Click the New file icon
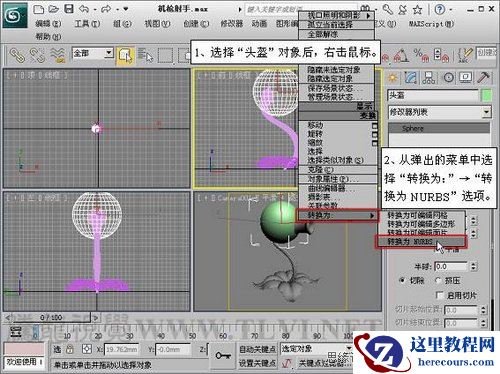 click(39, 9)
